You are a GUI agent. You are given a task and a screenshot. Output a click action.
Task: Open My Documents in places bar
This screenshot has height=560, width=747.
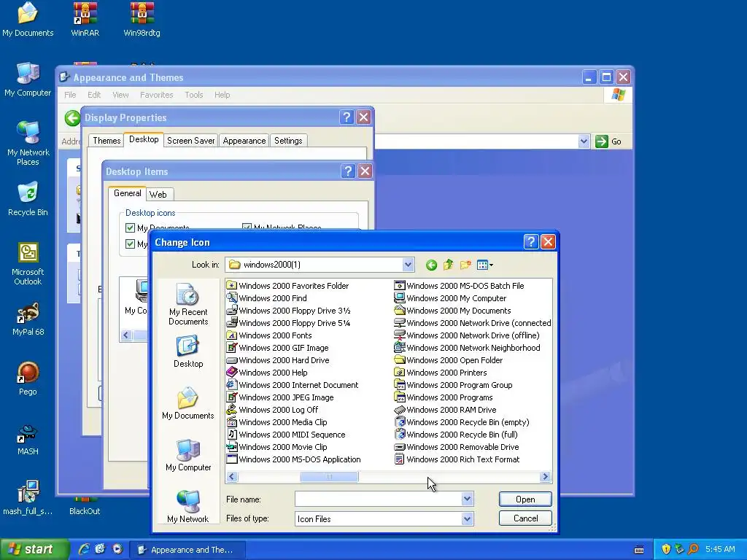click(188, 403)
